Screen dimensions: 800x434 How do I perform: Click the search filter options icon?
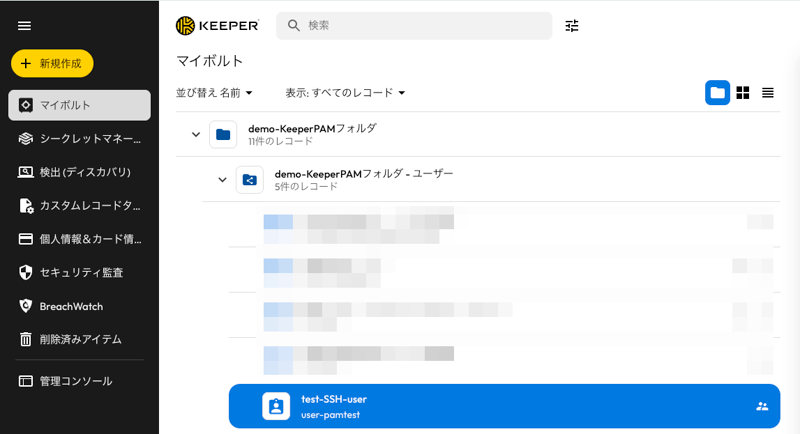tap(572, 26)
